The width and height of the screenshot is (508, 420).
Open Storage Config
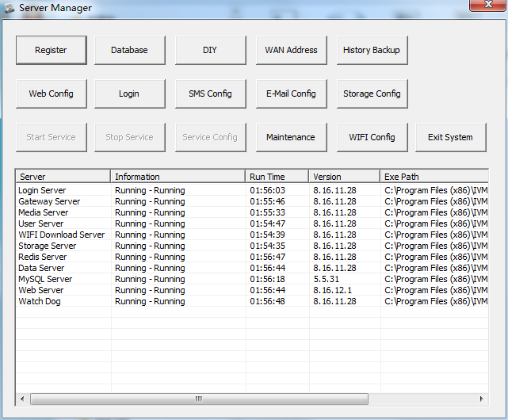[x=372, y=94]
